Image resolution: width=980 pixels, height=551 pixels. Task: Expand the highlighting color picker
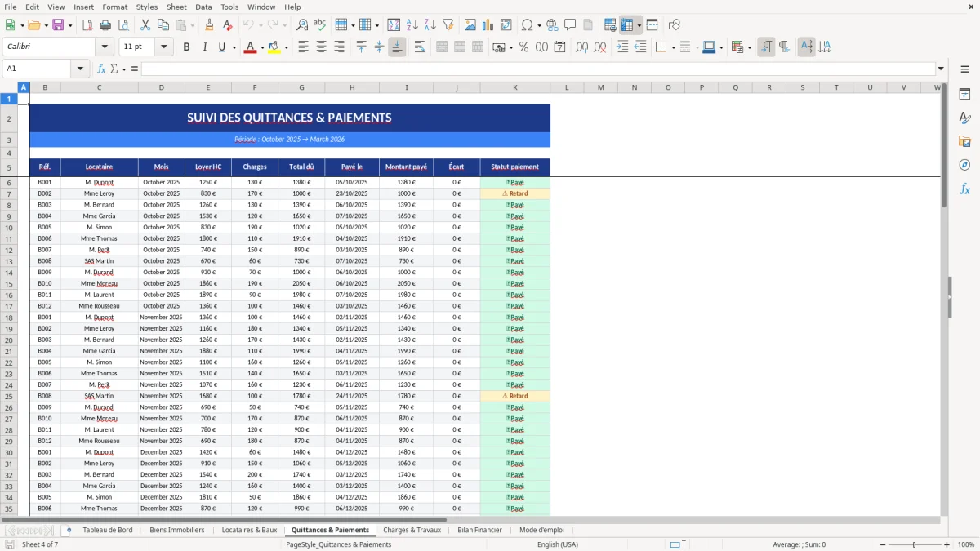coord(286,47)
